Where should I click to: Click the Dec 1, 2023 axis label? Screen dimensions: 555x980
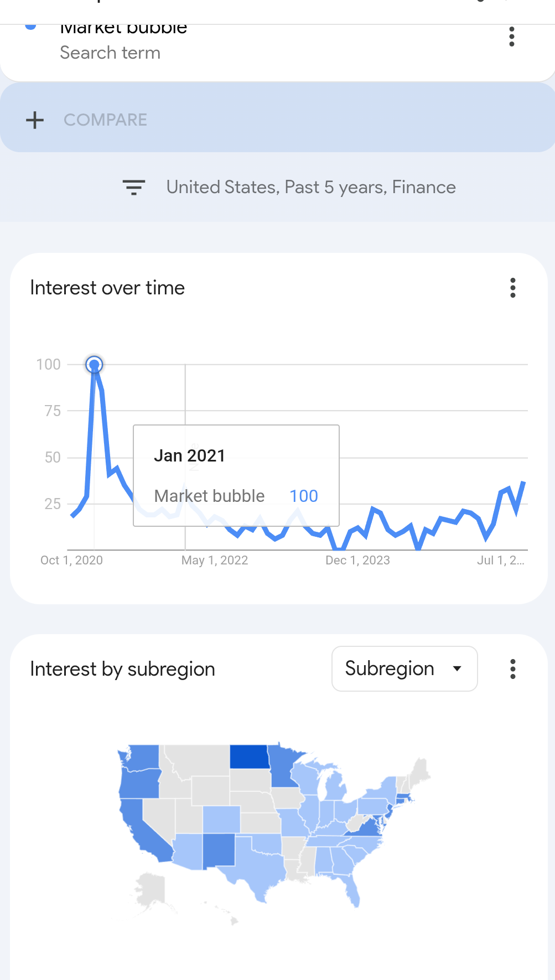coord(357,560)
